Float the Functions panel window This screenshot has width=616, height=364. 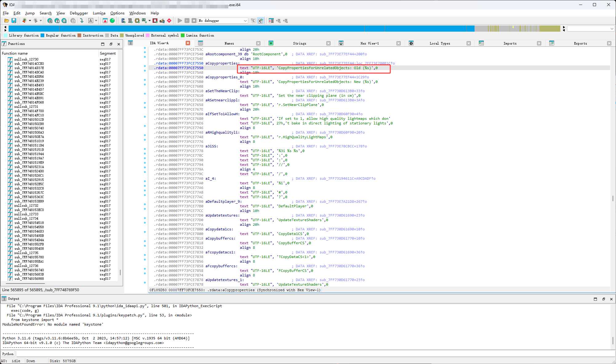(111, 44)
